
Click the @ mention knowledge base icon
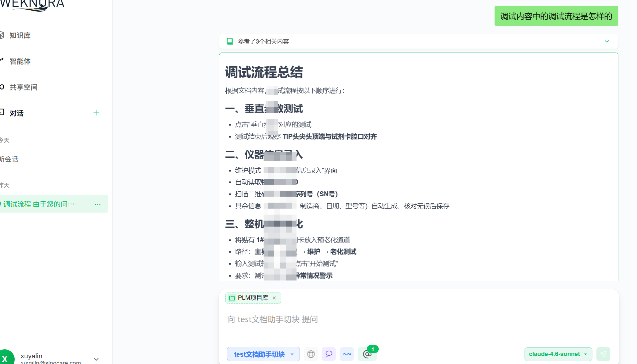click(367, 354)
